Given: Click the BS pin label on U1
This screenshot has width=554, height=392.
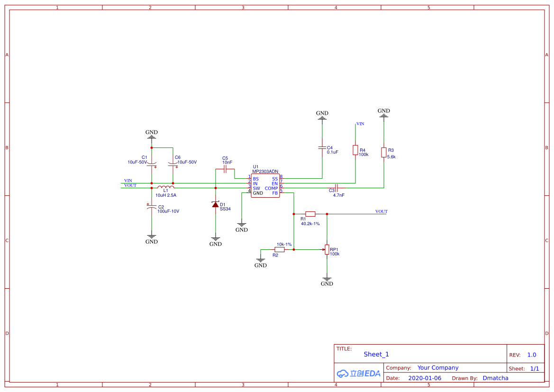Looking at the screenshot, I should point(256,179).
